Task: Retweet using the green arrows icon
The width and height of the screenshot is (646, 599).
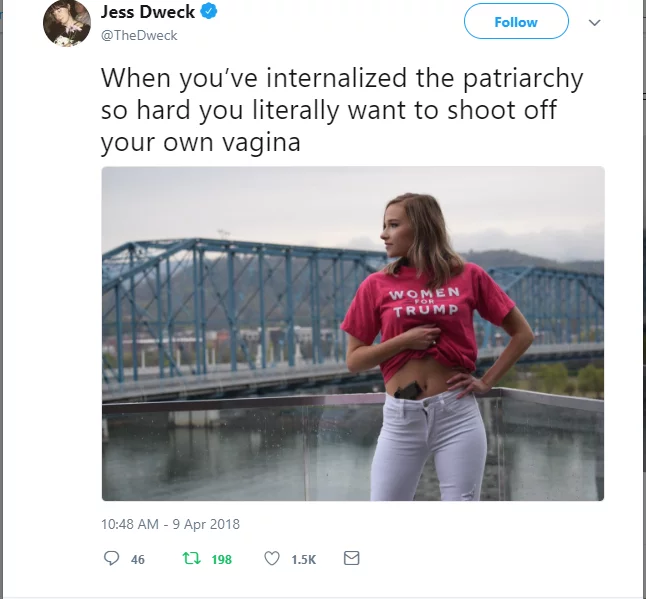Action: [x=192, y=559]
